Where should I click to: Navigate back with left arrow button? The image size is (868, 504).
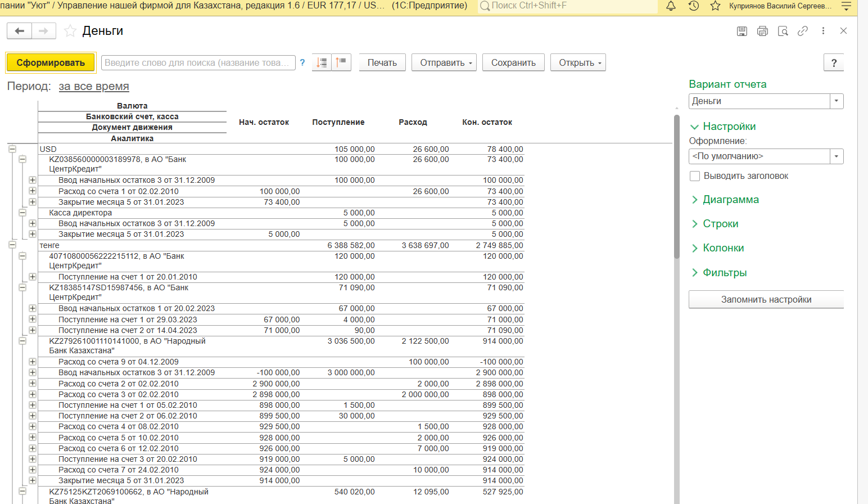click(20, 31)
